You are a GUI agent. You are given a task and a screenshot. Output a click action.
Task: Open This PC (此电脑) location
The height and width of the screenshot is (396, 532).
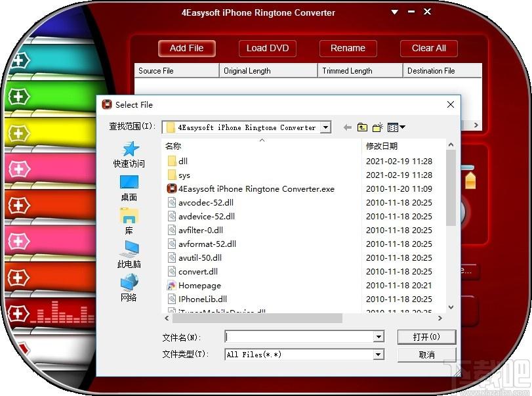[129, 255]
